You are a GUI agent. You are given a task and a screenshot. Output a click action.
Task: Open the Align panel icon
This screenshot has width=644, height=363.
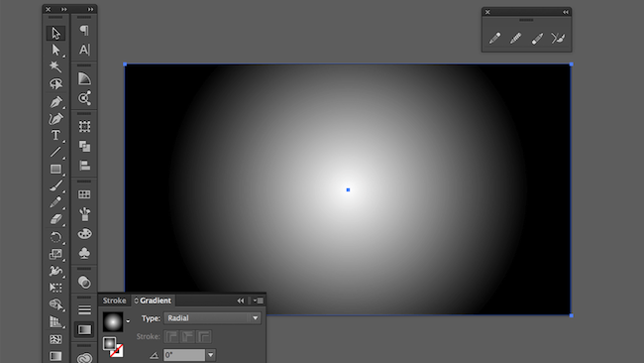[x=84, y=166]
